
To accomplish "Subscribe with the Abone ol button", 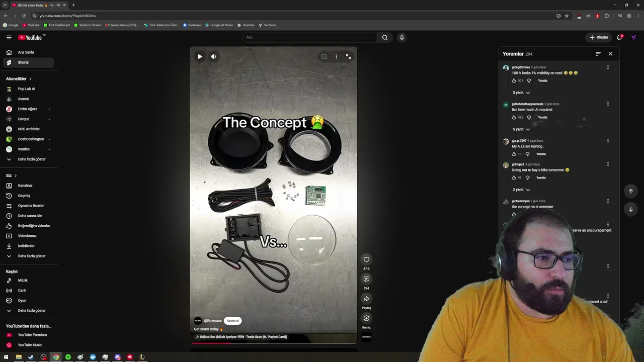I will tap(232, 321).
